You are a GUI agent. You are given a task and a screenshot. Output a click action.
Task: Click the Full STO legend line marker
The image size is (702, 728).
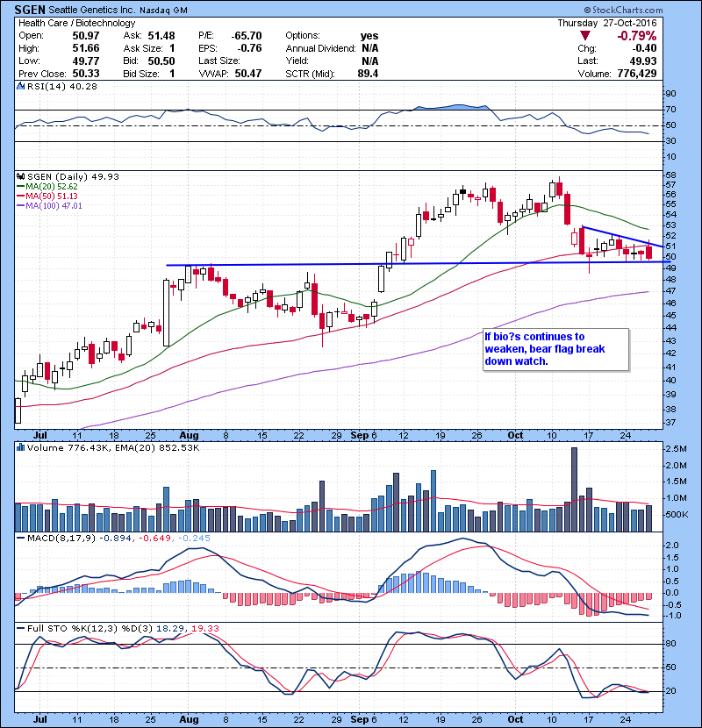coord(21,628)
